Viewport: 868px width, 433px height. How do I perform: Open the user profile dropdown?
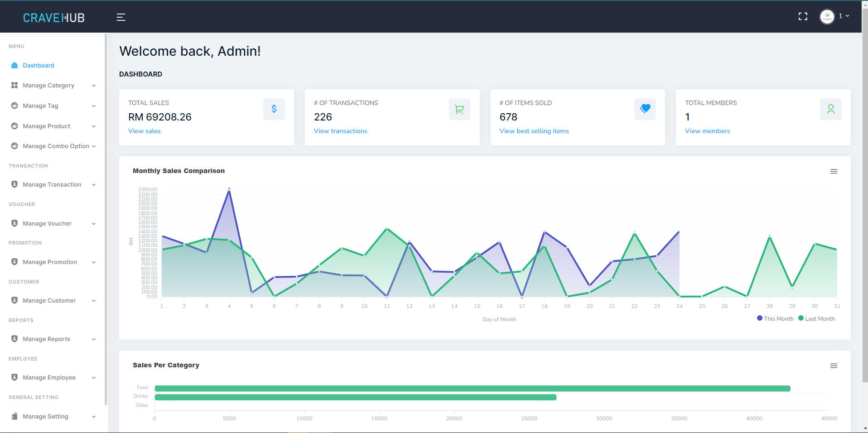(834, 16)
